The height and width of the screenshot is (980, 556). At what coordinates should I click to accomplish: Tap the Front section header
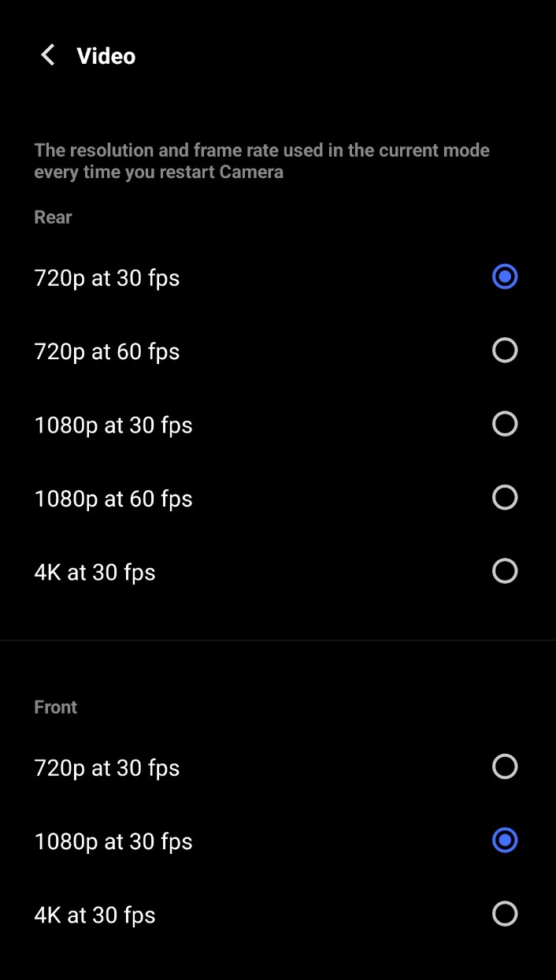pos(55,707)
